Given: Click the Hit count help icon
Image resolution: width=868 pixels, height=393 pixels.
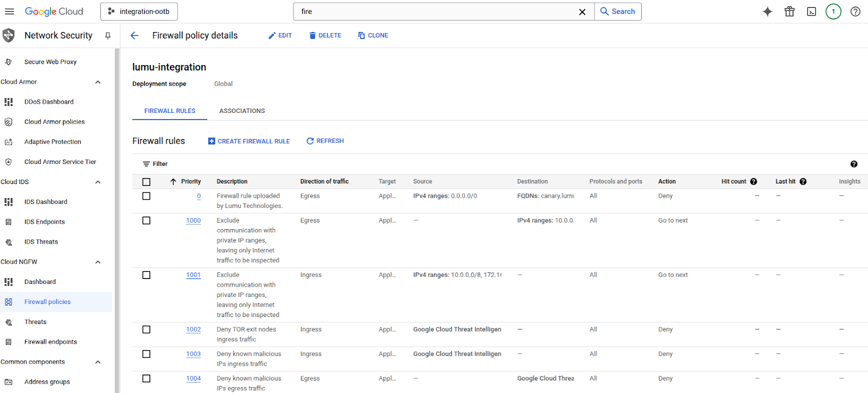Looking at the screenshot, I should pyautogui.click(x=754, y=182).
